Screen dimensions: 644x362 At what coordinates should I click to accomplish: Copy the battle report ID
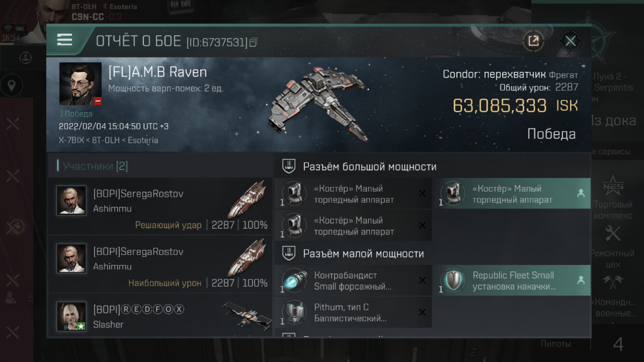253,42
